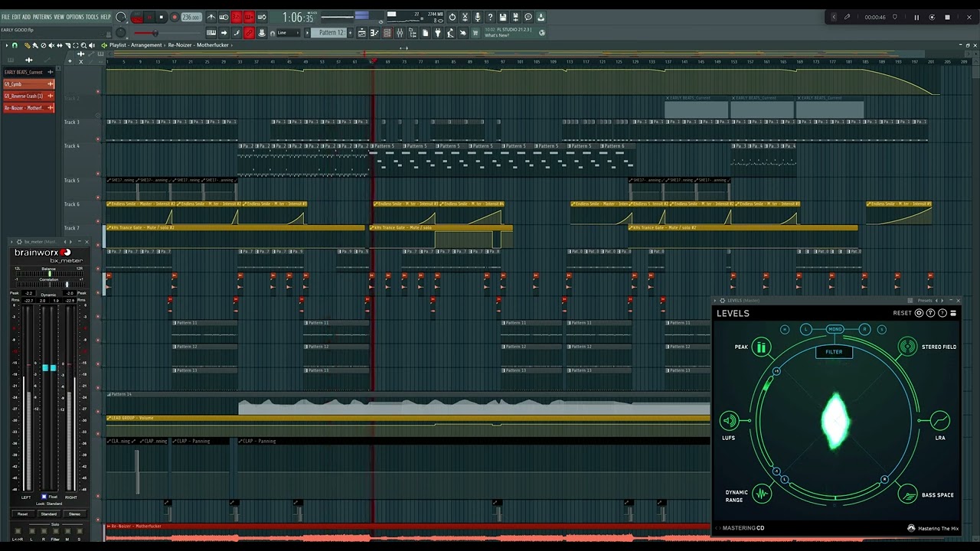Open the DYNAMIC RANGE section icon
980x551 pixels.
pos(762,494)
